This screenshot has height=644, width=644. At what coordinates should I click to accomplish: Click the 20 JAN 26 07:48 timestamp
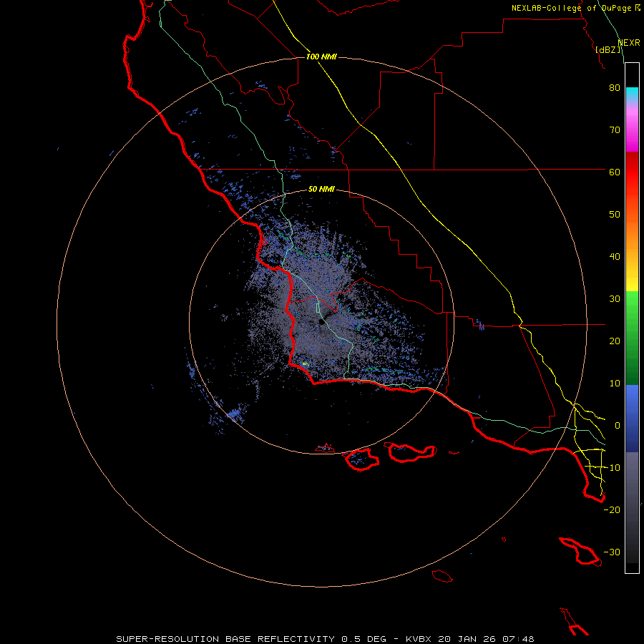tap(486, 639)
